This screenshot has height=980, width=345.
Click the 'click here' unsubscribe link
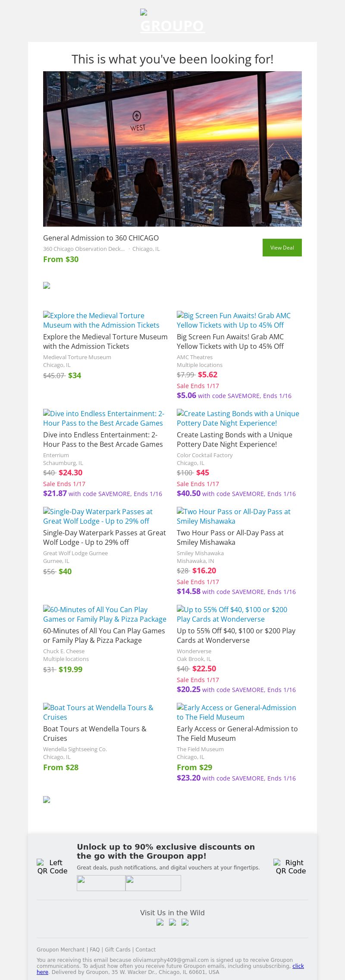[298, 966]
